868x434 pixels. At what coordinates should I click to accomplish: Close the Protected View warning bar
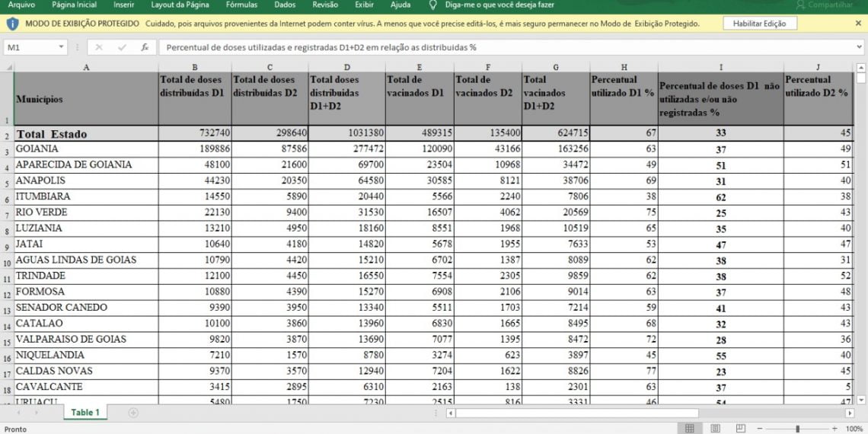(x=857, y=24)
